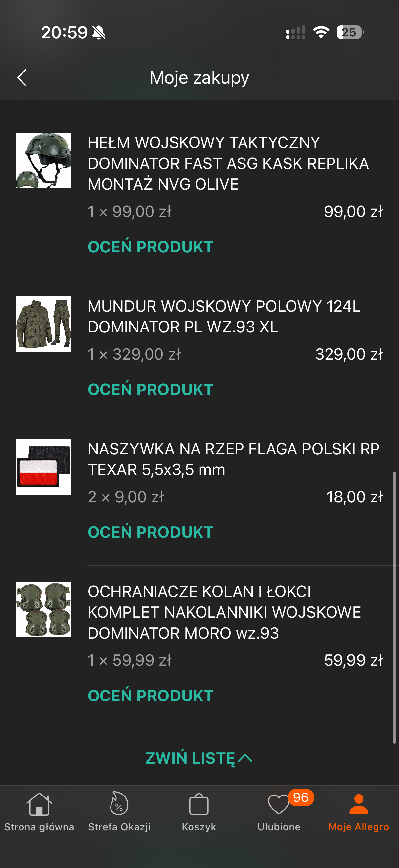Viewport: 399px width, 868px height.
Task: Open Strefa Okazji flame icon
Action: pos(119,804)
